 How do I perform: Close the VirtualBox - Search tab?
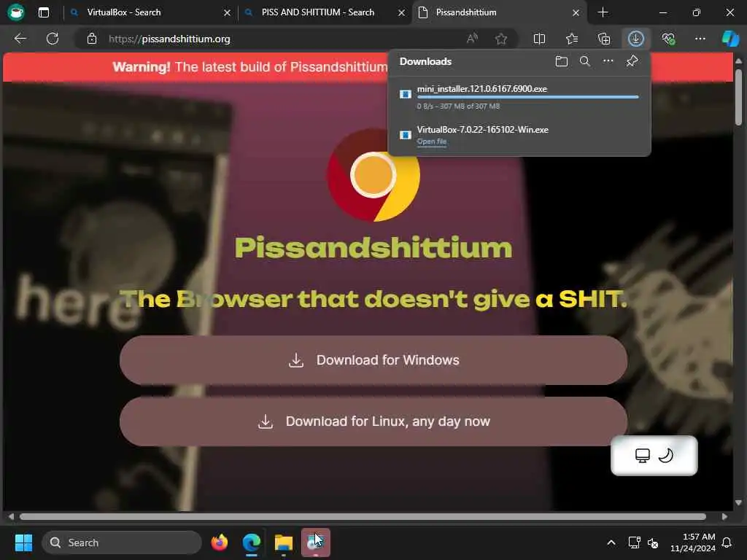[227, 13]
